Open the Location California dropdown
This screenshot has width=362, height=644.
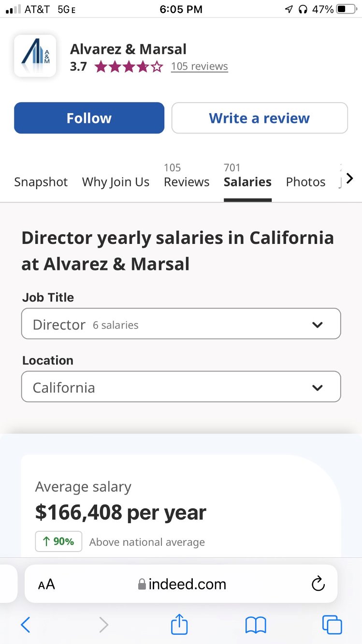tap(181, 387)
